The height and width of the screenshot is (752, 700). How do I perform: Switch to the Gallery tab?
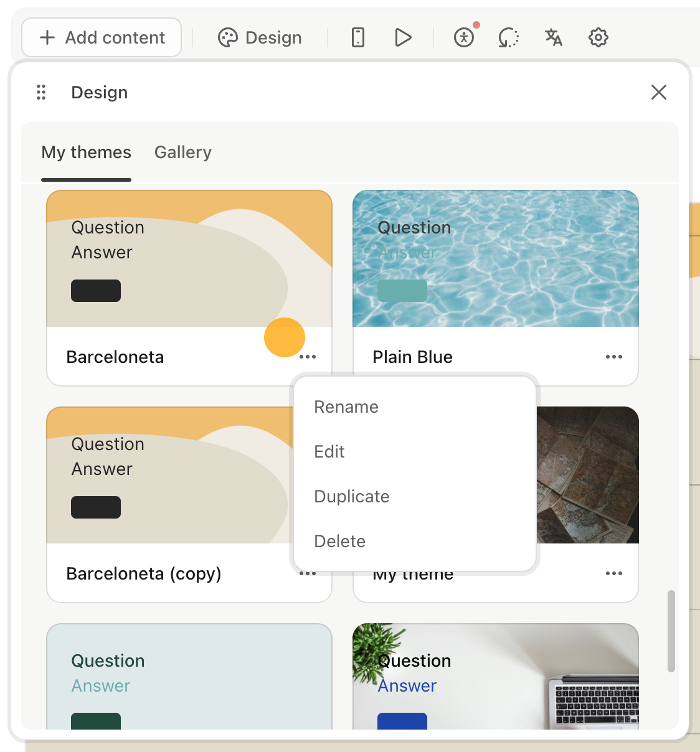pyautogui.click(x=183, y=153)
